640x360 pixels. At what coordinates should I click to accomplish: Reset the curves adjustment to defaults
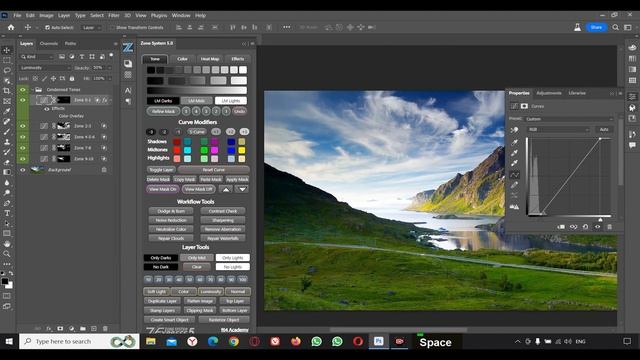(585, 227)
